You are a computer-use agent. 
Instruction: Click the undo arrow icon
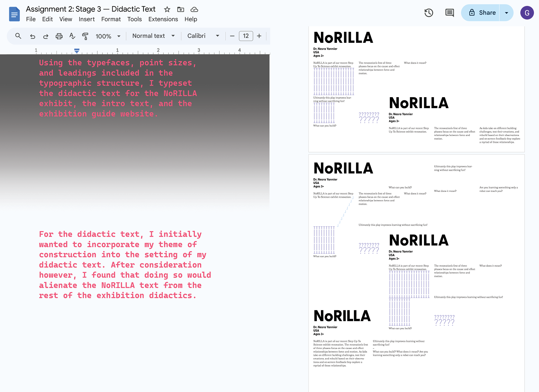point(33,36)
